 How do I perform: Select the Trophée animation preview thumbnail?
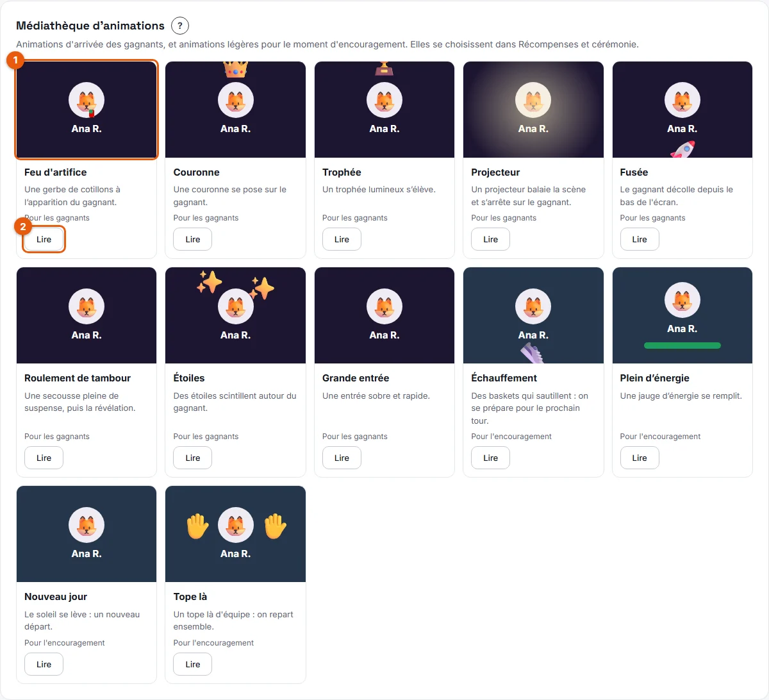(384, 110)
